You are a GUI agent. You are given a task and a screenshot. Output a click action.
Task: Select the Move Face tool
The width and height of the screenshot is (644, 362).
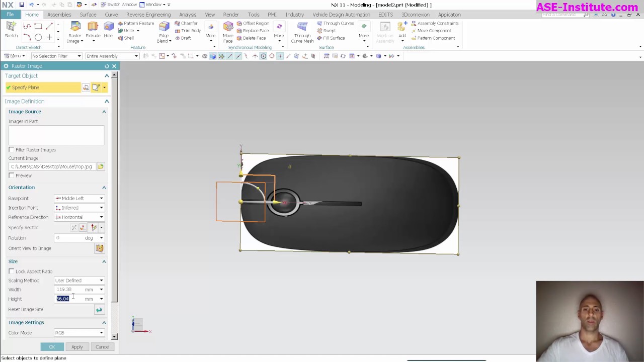point(228,32)
